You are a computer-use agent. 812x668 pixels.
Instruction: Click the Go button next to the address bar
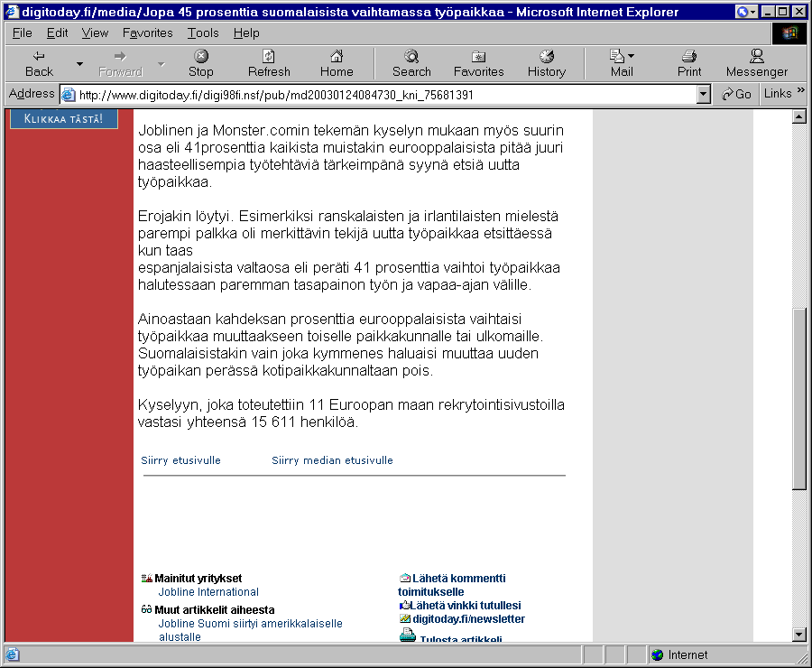point(736,94)
